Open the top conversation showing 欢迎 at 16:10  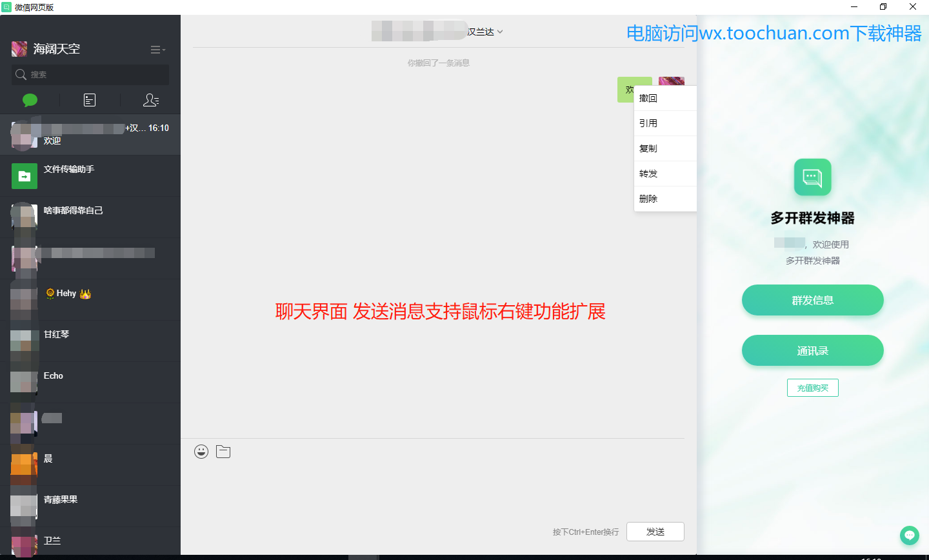tap(90, 135)
